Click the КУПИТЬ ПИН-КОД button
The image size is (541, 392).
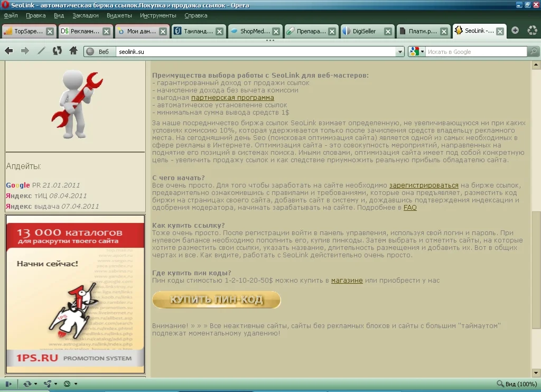click(x=216, y=300)
